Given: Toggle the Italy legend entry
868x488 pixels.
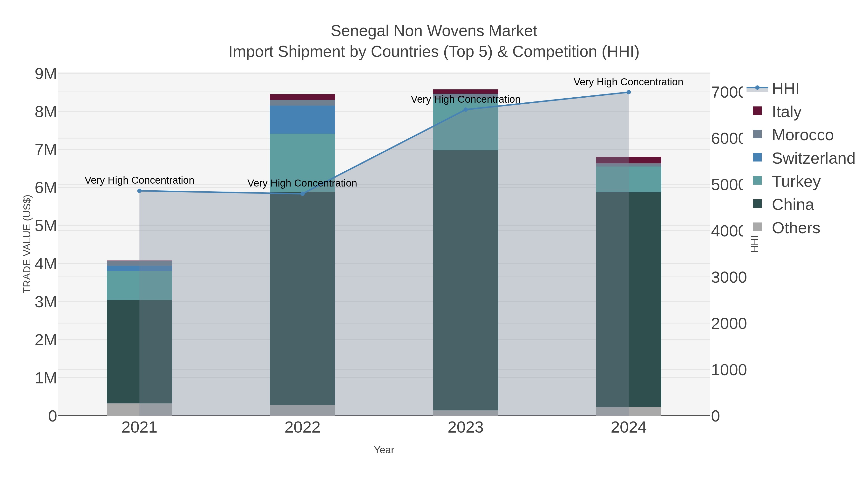Looking at the screenshot, I should click(777, 112).
